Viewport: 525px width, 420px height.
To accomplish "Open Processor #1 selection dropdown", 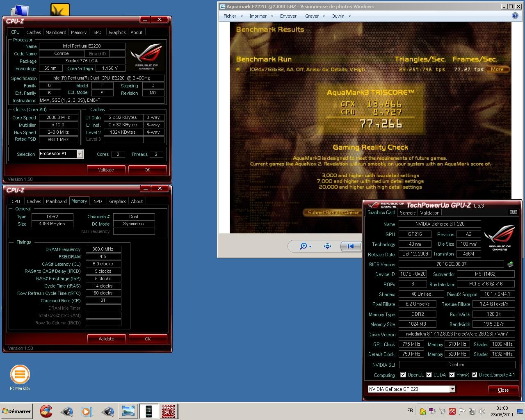I will click(x=80, y=154).
